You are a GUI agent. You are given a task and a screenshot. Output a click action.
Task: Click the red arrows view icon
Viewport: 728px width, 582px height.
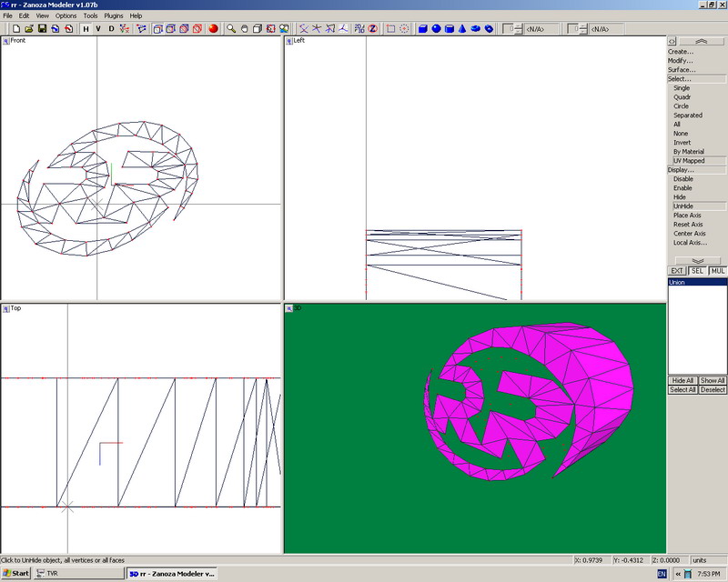[270, 29]
